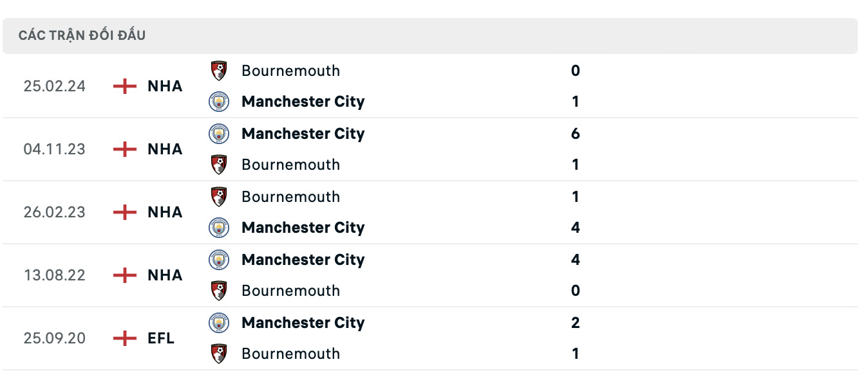Click Bournemouth crest in 25.02.24 match
This screenshot has width=868, height=382.
[219, 71]
